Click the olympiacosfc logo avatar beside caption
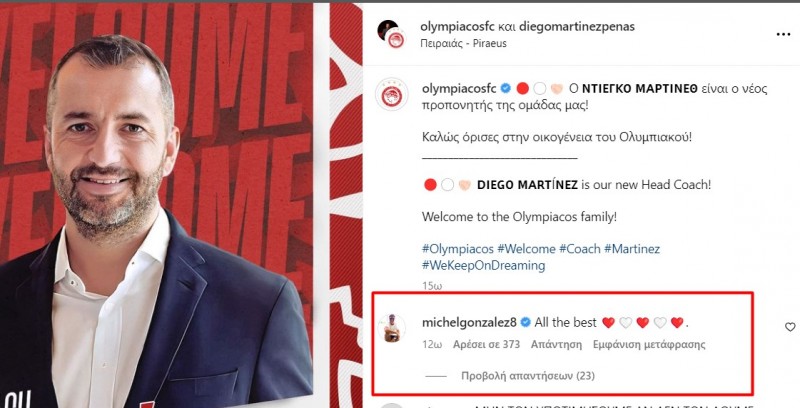This screenshot has width=800, height=408. point(392,95)
